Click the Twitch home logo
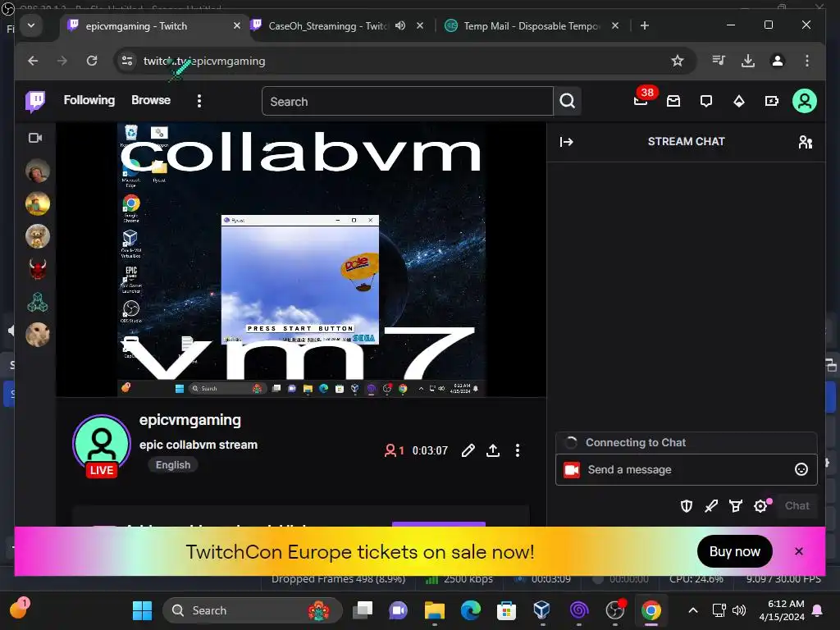 coord(35,101)
